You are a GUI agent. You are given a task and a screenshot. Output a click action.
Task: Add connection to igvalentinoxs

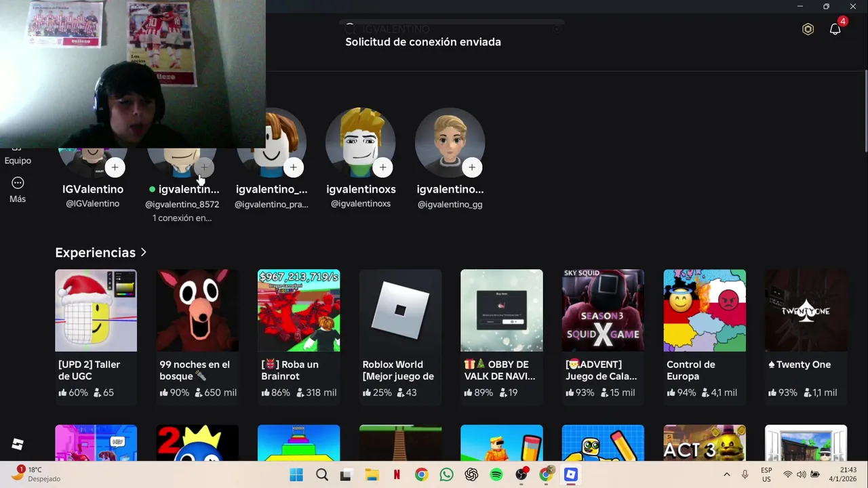(382, 167)
